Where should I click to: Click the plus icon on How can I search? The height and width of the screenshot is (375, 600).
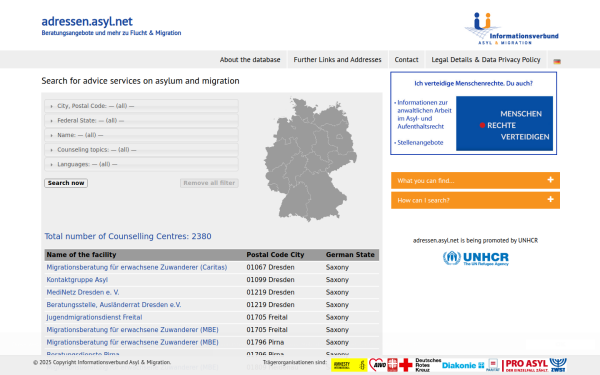550,199
